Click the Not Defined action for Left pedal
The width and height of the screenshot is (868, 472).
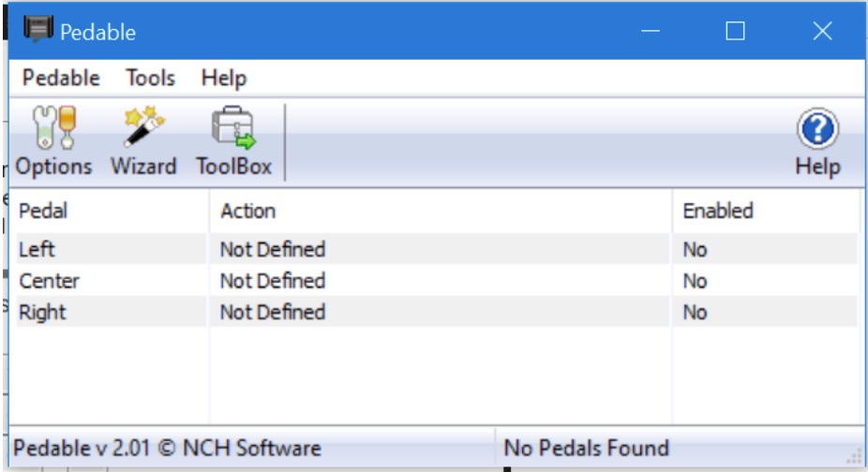pos(273,249)
